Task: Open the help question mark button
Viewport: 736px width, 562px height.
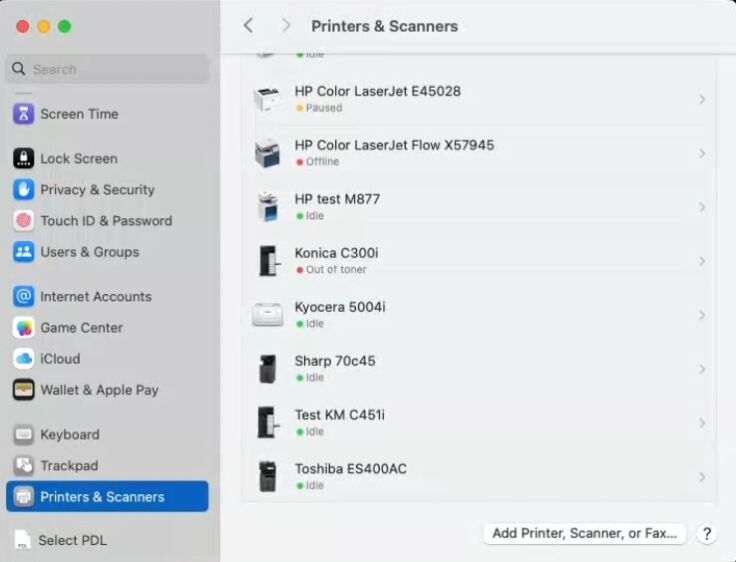Action: pyautogui.click(x=706, y=534)
